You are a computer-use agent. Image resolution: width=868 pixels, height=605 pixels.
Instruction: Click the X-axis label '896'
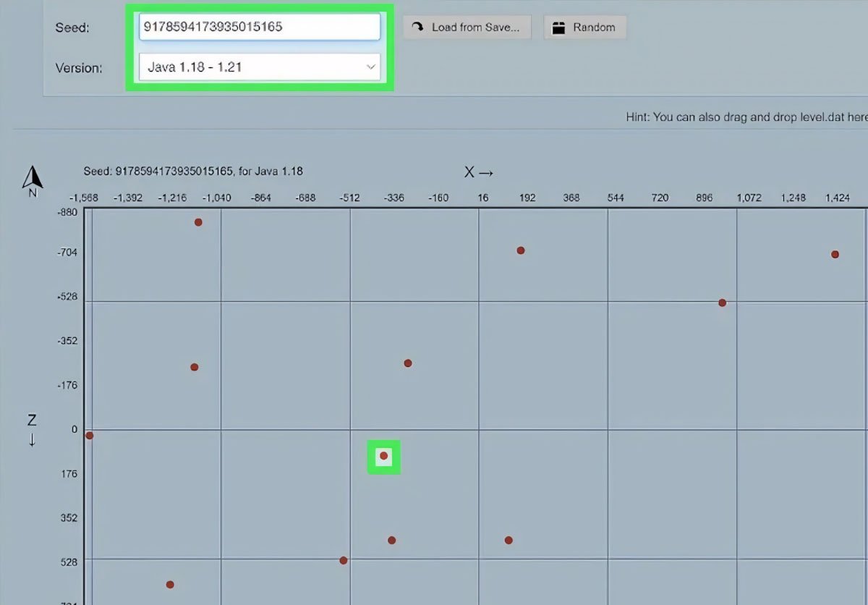point(705,198)
